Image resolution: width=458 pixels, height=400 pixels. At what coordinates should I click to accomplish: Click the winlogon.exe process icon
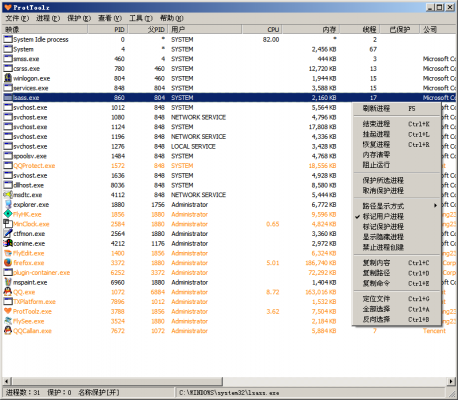point(8,78)
